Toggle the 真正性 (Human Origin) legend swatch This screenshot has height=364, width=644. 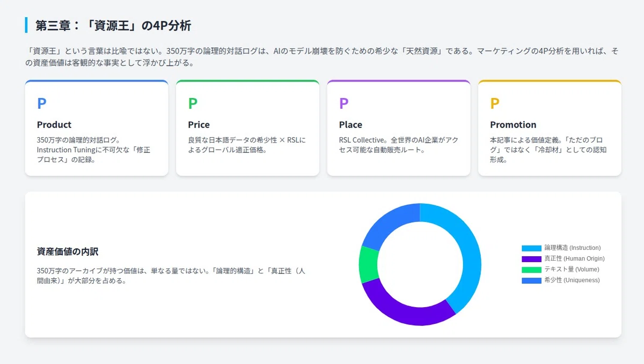[x=531, y=259]
